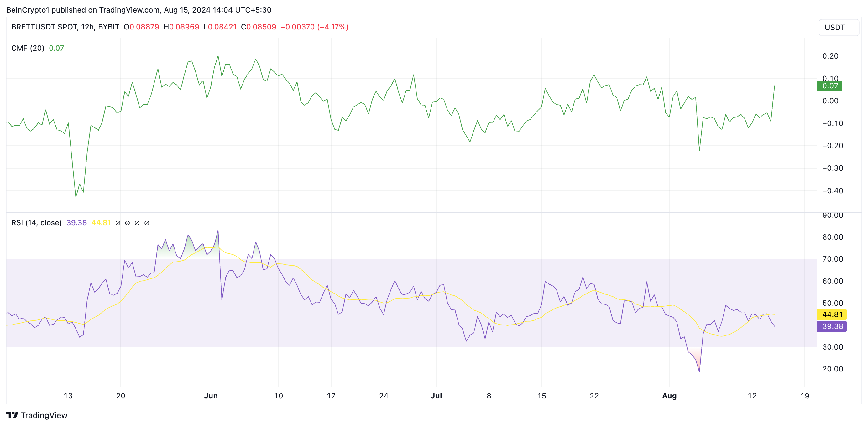868x426 pixels.
Task: Click the last empty-value symbol in RSI legend
Action: (x=147, y=223)
